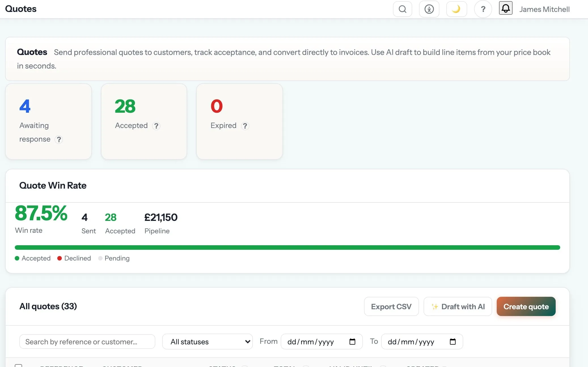
Task: Click the From date field
Action: point(322,342)
